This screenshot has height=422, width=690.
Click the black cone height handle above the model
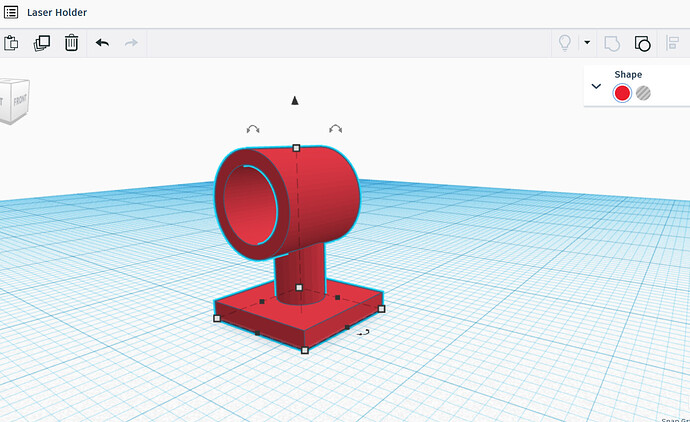click(295, 101)
